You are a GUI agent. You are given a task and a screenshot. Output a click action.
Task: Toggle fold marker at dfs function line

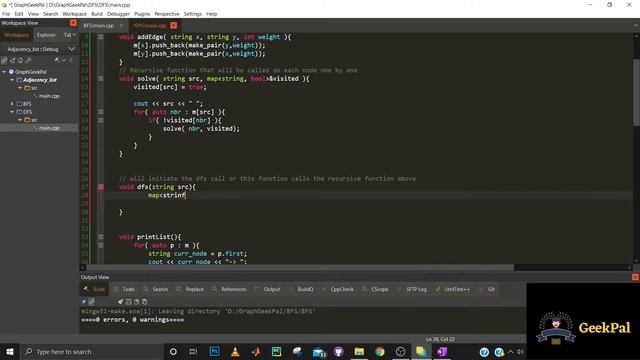[100, 187]
